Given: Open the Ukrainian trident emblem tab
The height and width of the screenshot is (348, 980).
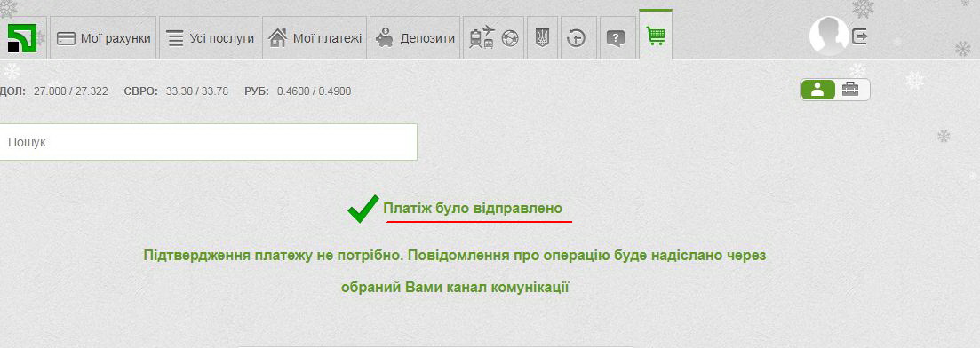Looking at the screenshot, I should point(542,38).
